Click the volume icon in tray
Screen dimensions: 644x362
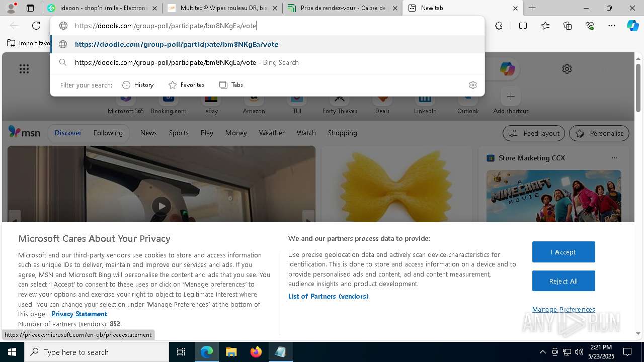pyautogui.click(x=579, y=352)
